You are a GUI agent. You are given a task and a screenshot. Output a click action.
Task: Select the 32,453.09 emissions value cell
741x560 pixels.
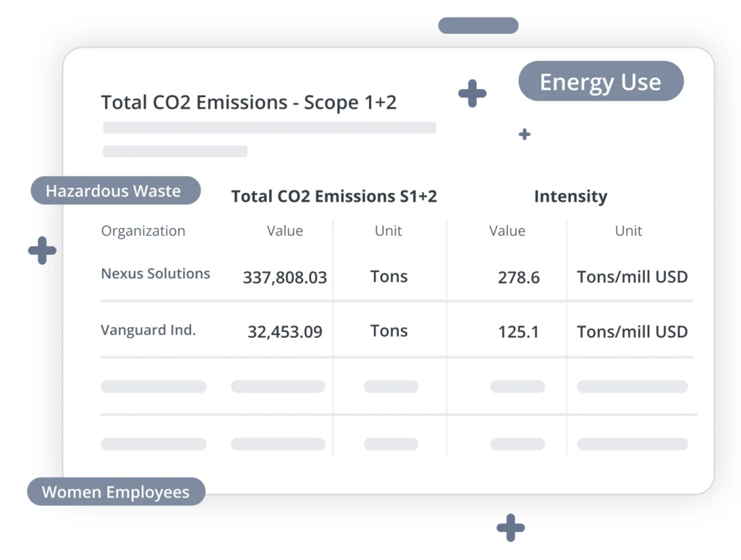coord(284,332)
